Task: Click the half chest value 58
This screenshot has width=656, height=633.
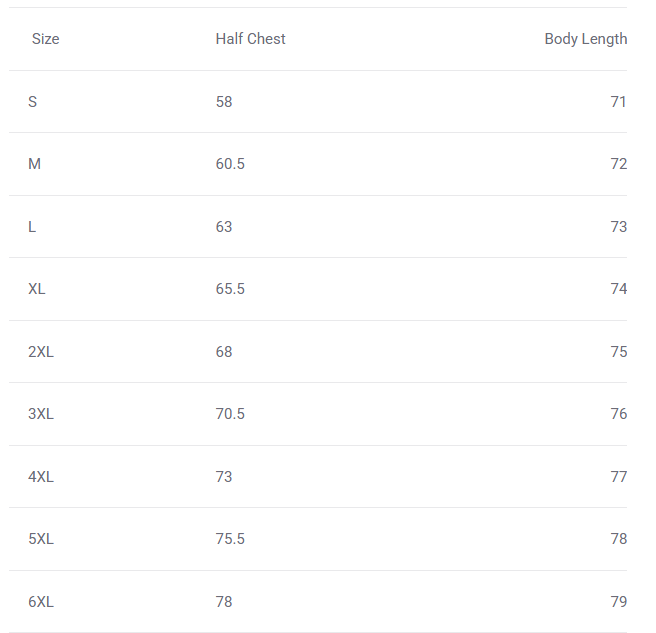Action: coord(224,102)
